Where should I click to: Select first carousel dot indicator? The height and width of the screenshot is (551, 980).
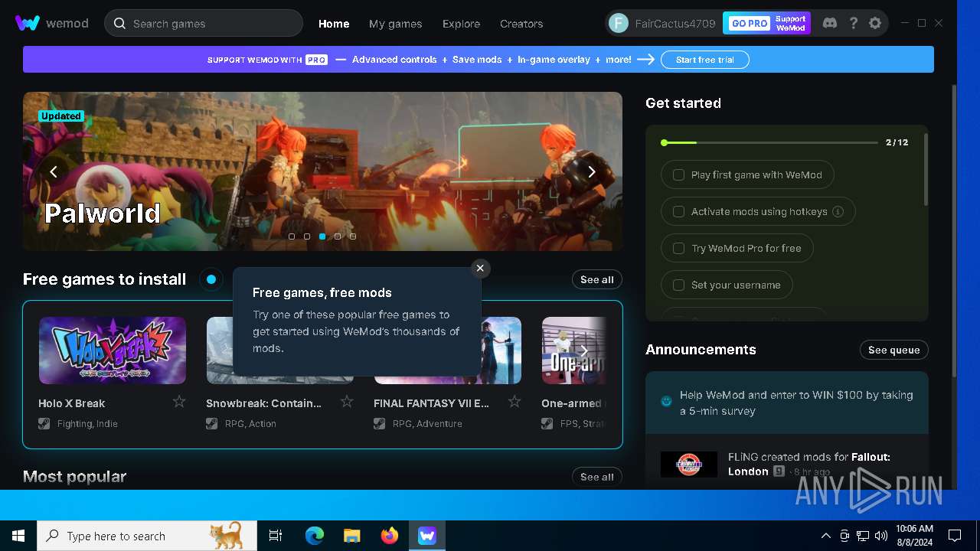pos(292,236)
